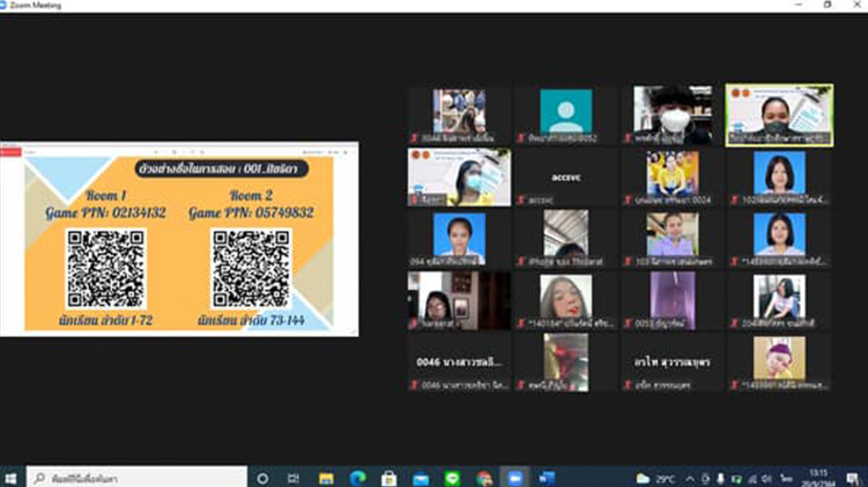Switch to Zoom via its taskbar icon
868x487 pixels.
tap(515, 478)
